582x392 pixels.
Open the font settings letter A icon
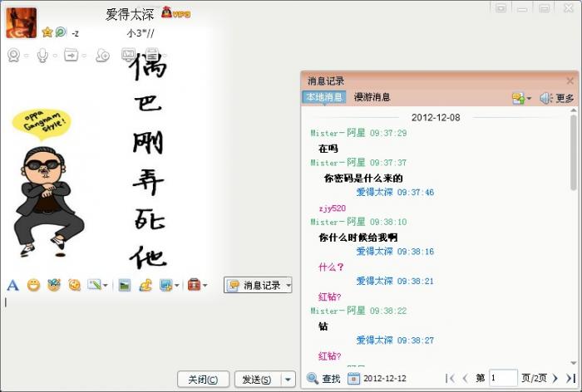(x=12, y=285)
